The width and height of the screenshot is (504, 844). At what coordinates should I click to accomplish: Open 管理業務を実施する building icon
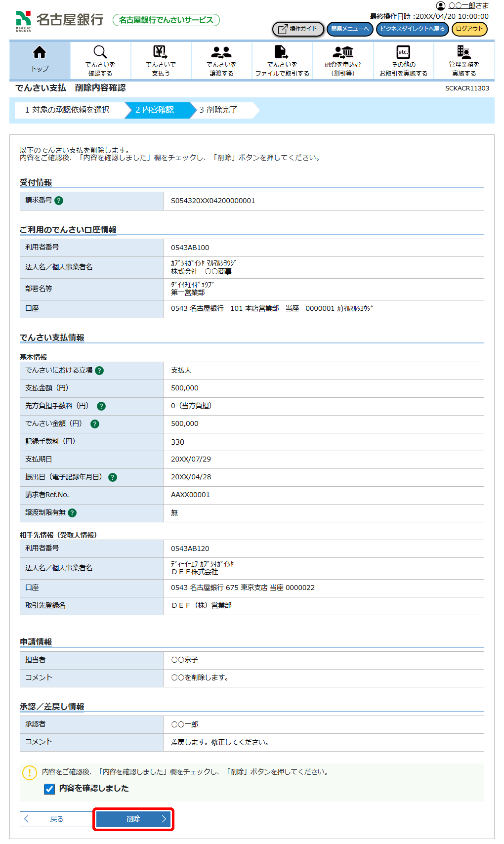[463, 52]
